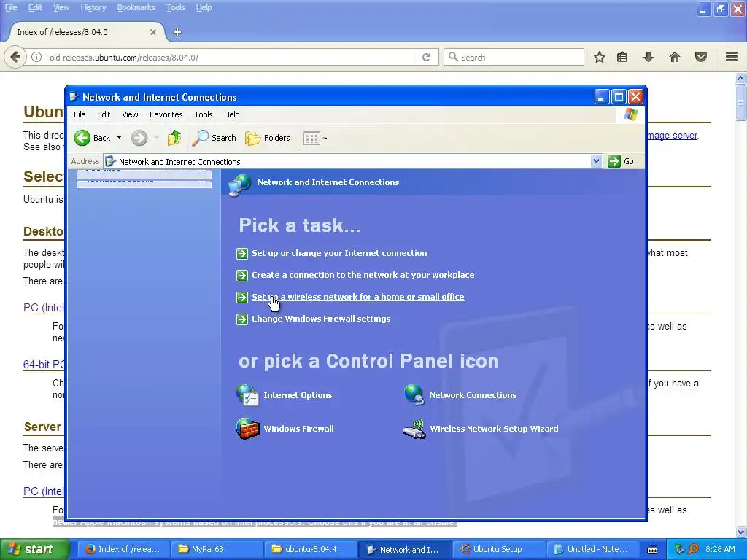
Task: Open the Edit menu in Control Panel window
Action: click(x=104, y=114)
